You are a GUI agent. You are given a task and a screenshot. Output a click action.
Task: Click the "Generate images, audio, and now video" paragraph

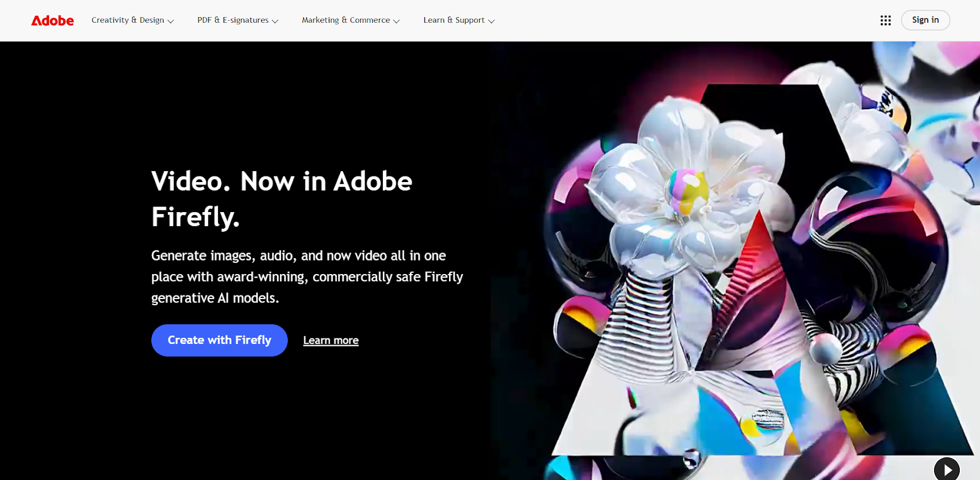pyautogui.click(x=307, y=276)
